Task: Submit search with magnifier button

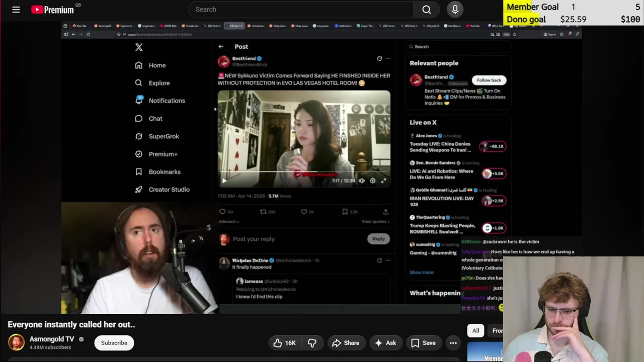Action: point(427,10)
